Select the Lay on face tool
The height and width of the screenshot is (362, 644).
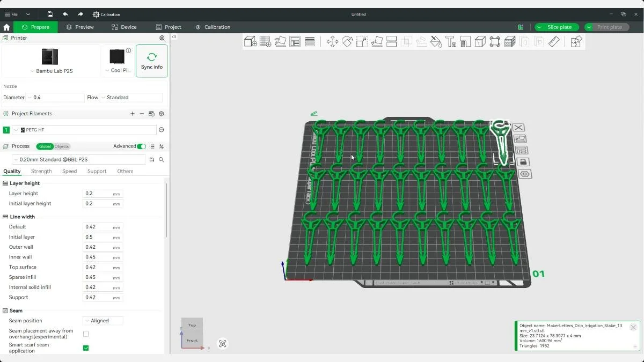(377, 41)
